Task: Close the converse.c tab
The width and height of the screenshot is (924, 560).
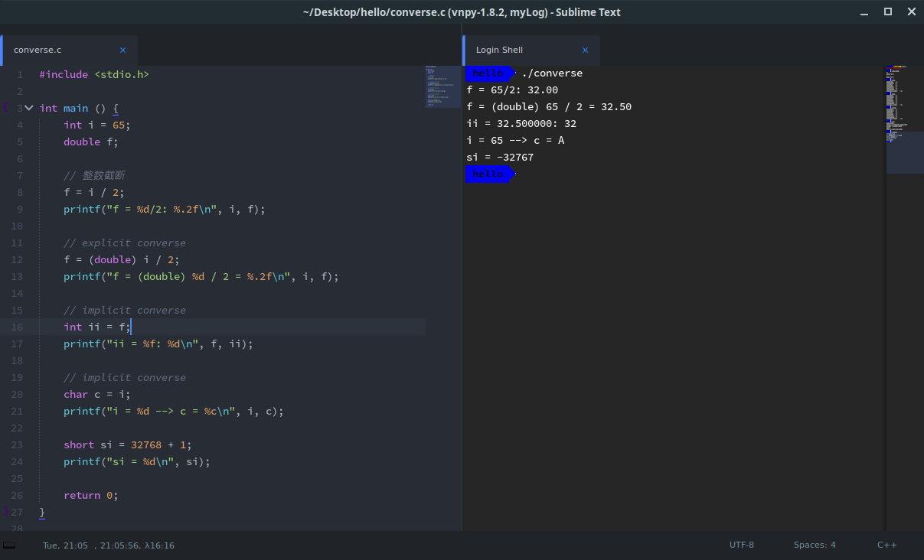Action: (x=122, y=50)
